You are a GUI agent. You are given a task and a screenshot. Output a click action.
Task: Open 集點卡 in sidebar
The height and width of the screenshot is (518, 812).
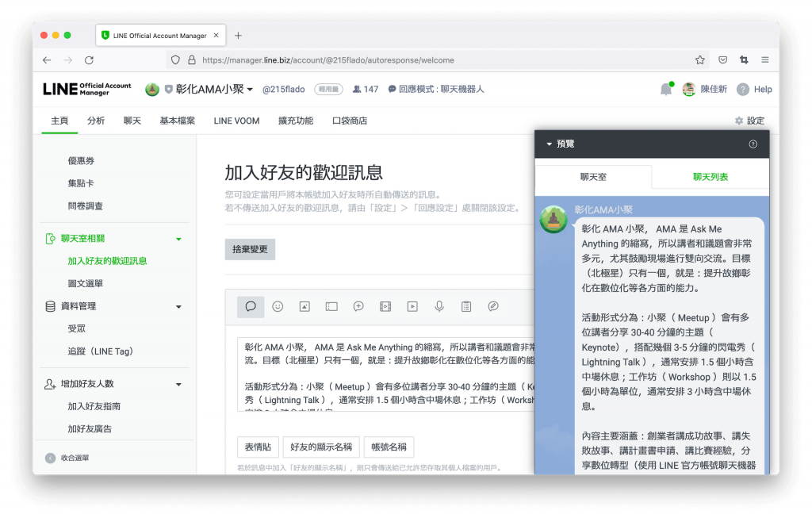(82, 183)
